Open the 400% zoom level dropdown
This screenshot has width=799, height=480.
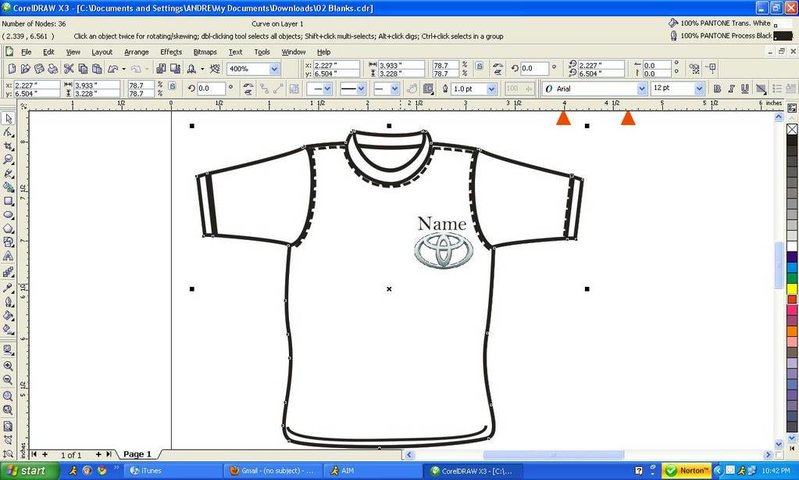click(x=274, y=69)
